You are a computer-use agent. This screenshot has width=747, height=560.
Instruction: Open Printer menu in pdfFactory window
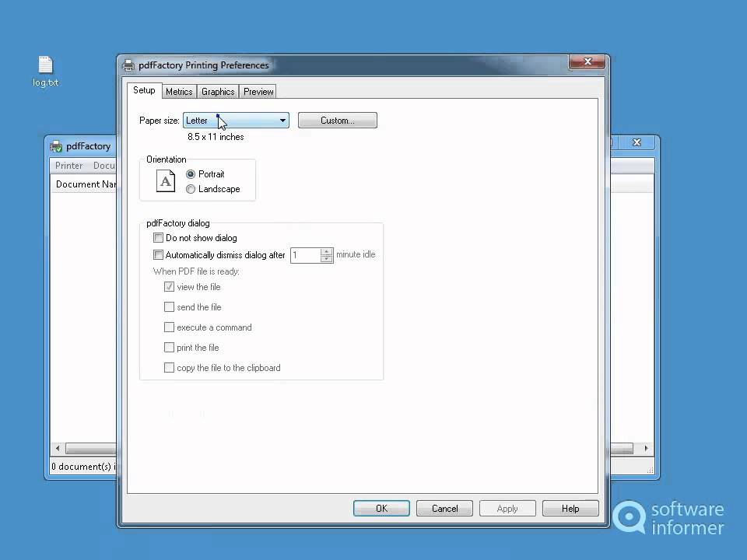pos(69,165)
